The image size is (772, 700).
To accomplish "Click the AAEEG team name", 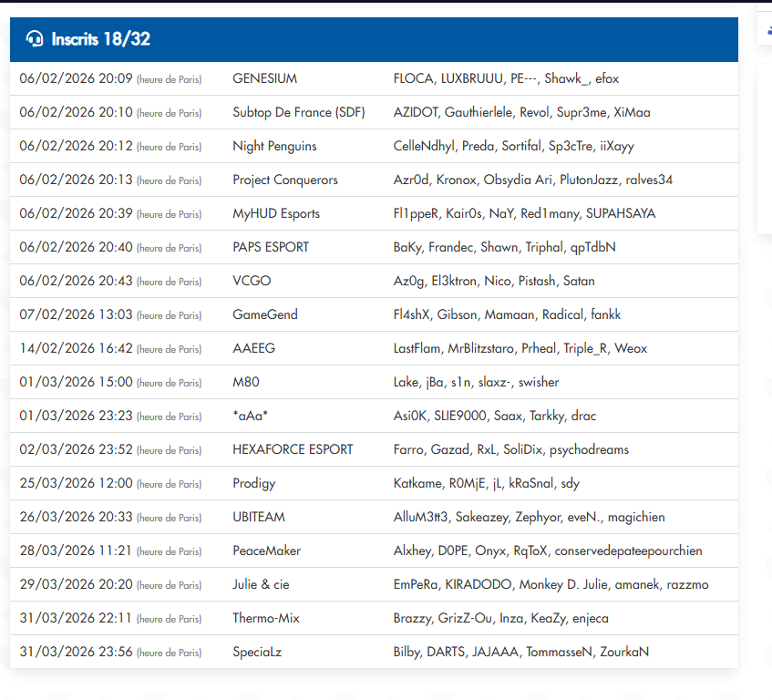I will (x=254, y=348).
